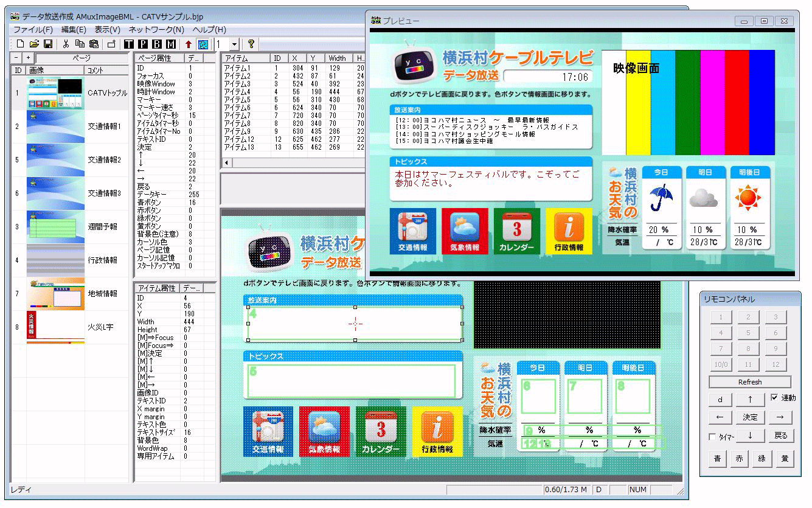Click the blue preview toolbar icon

click(203, 44)
